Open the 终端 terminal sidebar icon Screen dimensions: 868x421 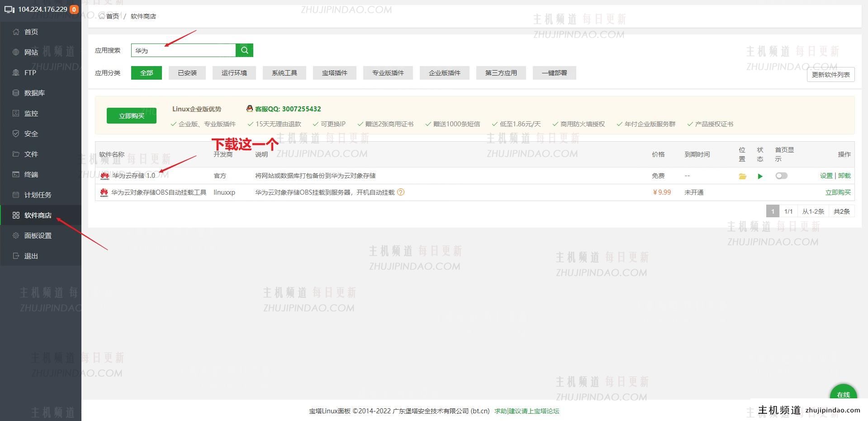[x=16, y=174]
